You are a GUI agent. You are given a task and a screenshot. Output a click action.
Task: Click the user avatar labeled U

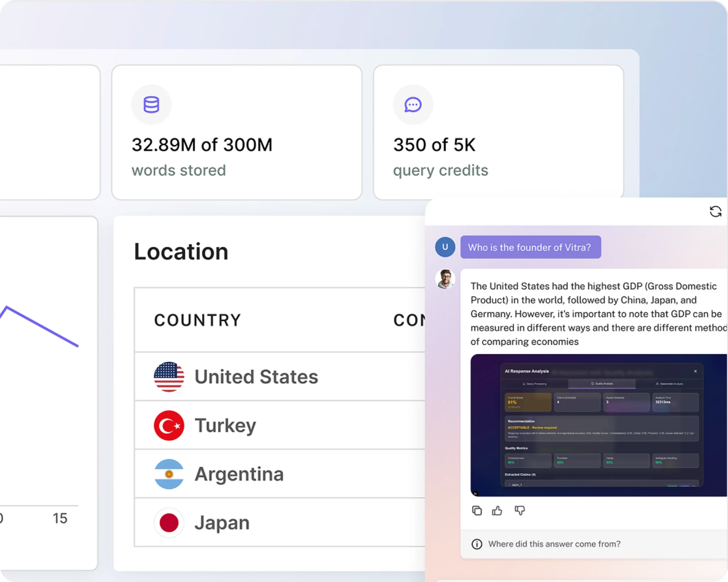click(x=445, y=247)
